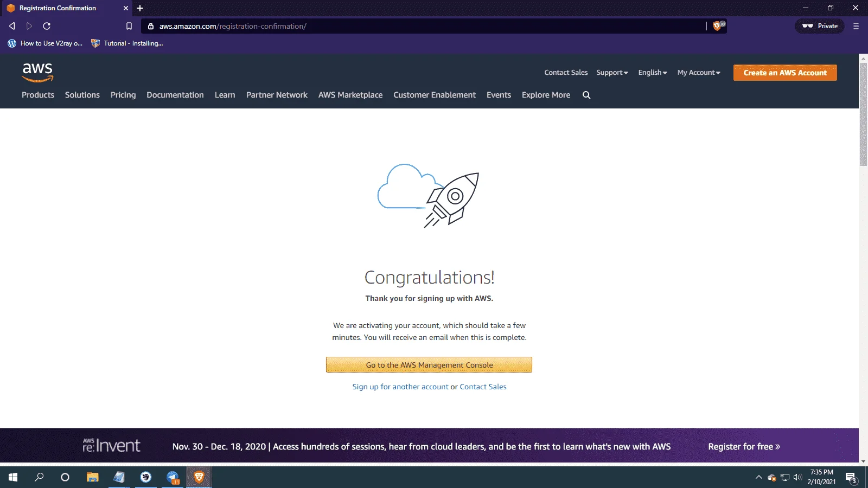Open the browser hamburger menu
The image size is (868, 488).
click(x=856, y=26)
